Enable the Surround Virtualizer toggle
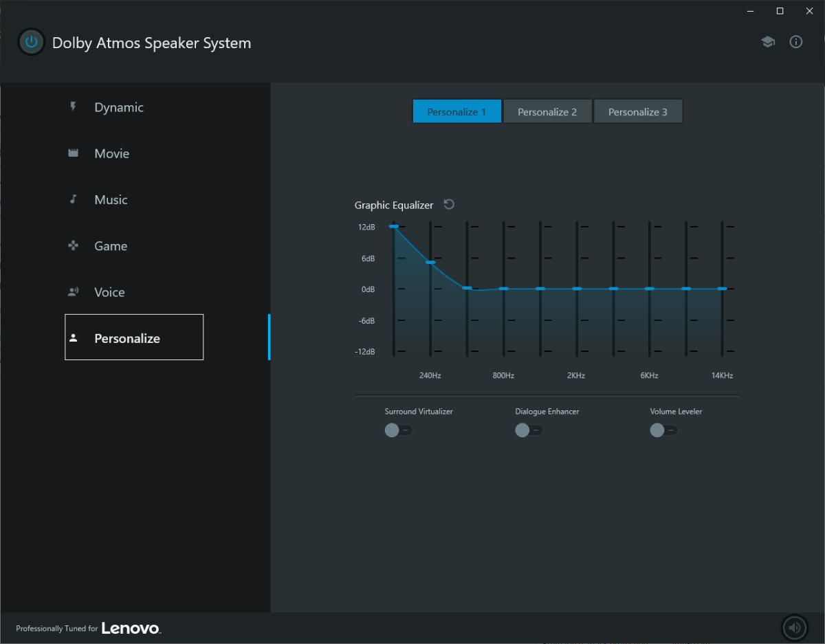The height and width of the screenshot is (644, 825). point(398,430)
